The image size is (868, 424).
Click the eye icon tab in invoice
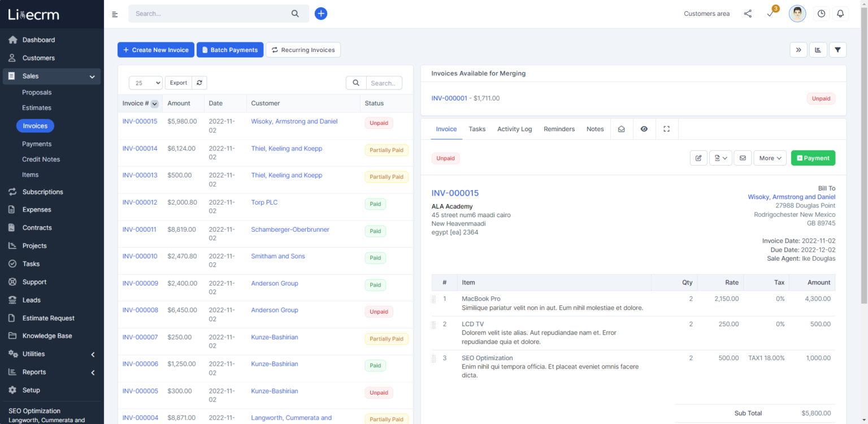pos(644,129)
